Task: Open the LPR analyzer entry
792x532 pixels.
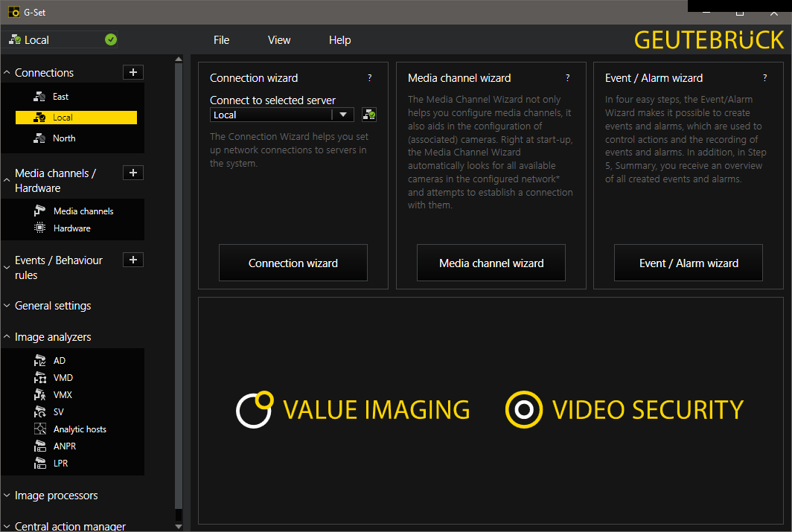Action: coord(60,464)
